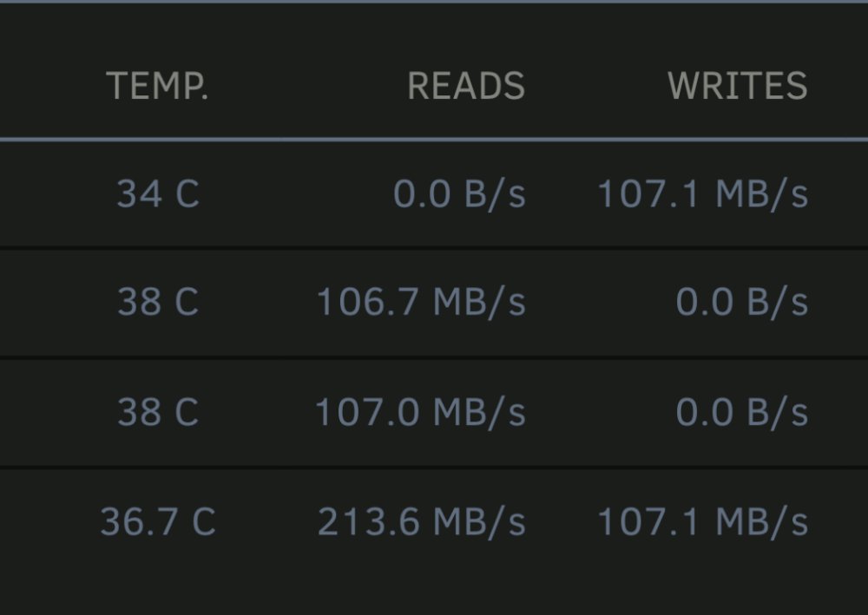The width and height of the screenshot is (868, 615).
Task: Click the header divider line below TEMP.
Action: click(434, 140)
